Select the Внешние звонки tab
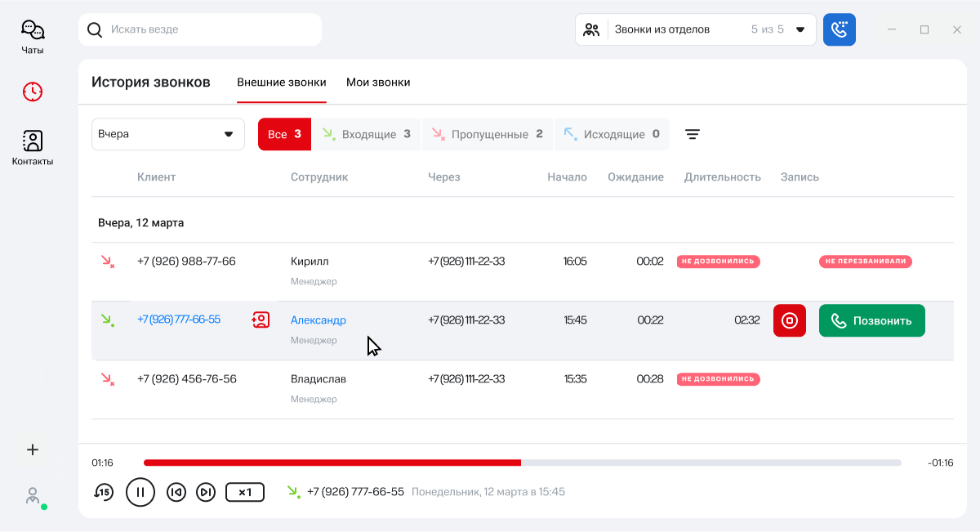The image size is (980, 532). (x=281, y=83)
